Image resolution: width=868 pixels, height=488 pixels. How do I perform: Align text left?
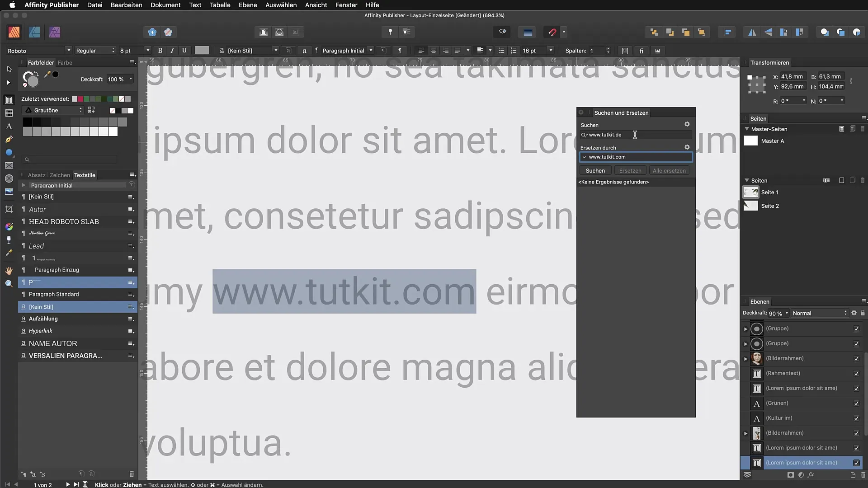(x=421, y=51)
